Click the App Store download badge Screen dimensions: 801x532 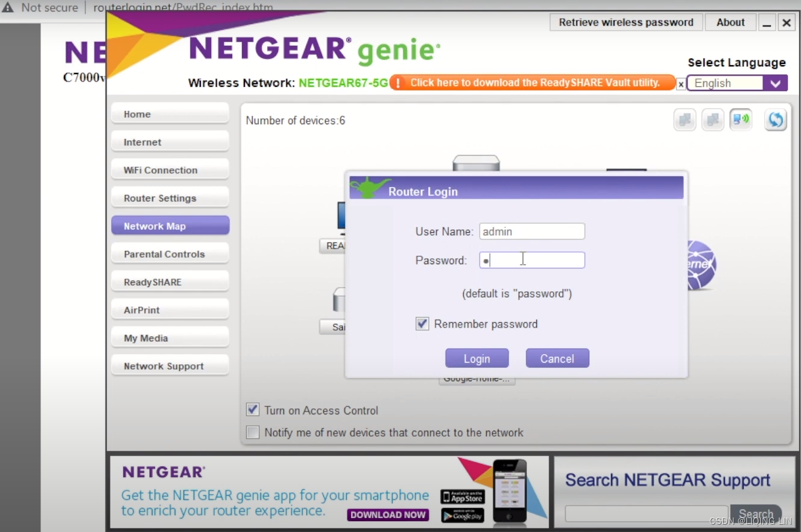click(x=462, y=496)
